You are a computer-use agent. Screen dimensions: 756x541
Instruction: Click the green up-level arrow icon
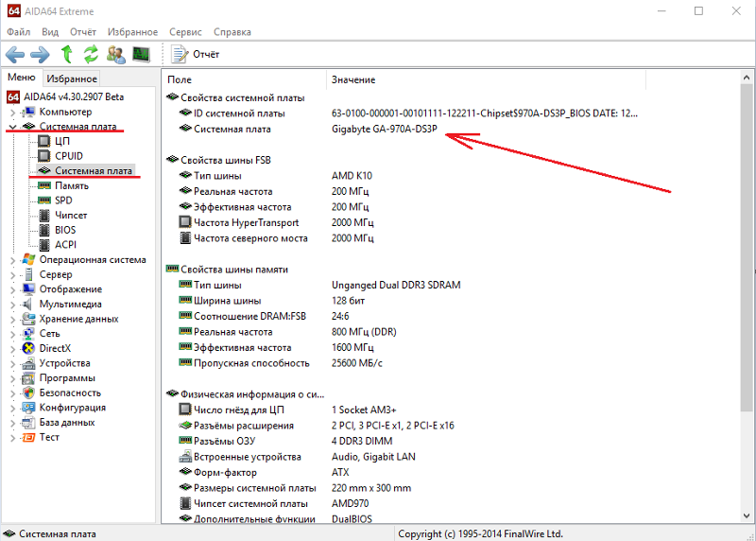(66, 54)
